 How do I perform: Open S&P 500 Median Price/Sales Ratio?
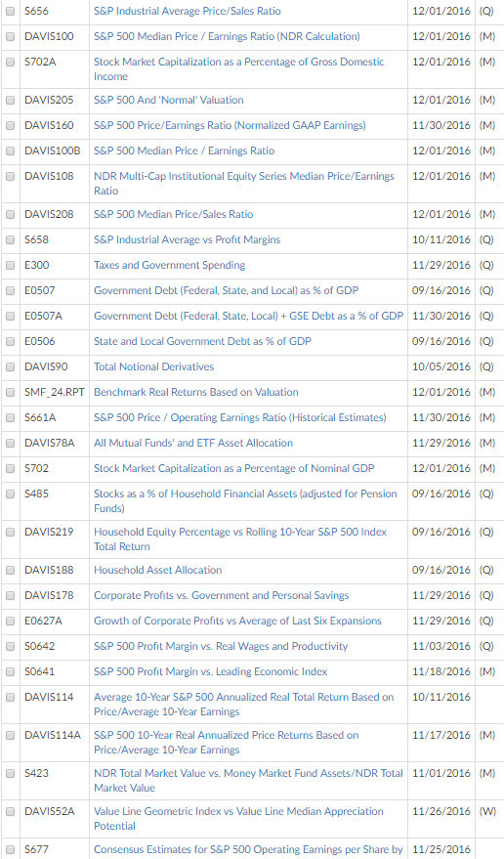[173, 214]
